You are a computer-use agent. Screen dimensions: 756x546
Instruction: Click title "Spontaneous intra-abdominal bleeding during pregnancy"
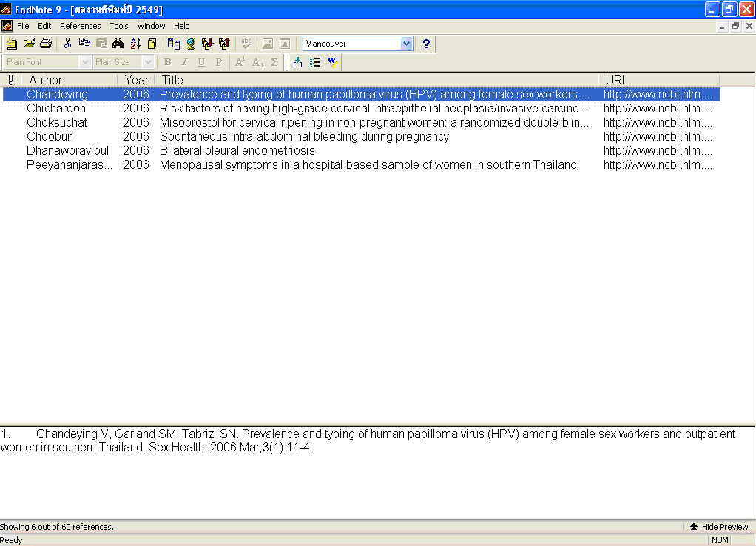(304, 136)
